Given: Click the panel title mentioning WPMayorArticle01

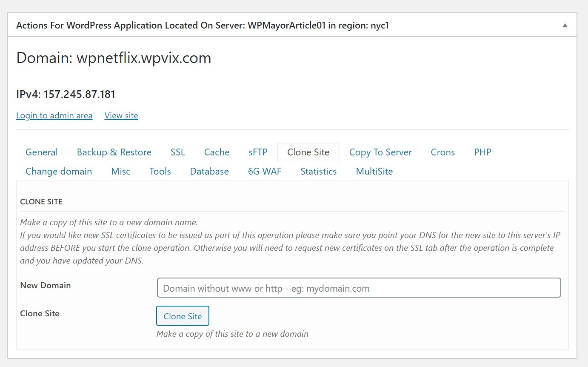Looking at the screenshot, I should coord(203,26).
